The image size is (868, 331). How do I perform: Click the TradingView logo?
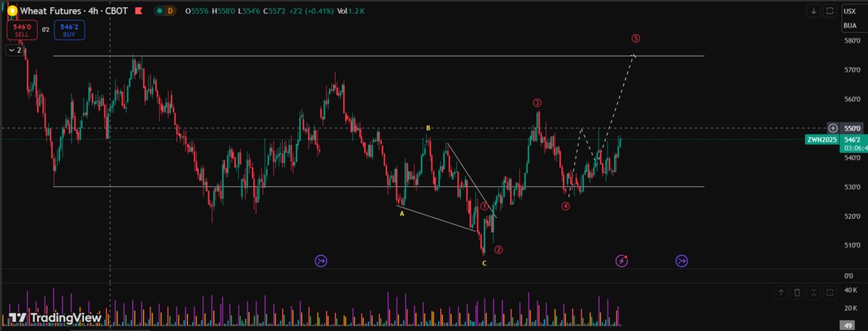(x=55, y=318)
